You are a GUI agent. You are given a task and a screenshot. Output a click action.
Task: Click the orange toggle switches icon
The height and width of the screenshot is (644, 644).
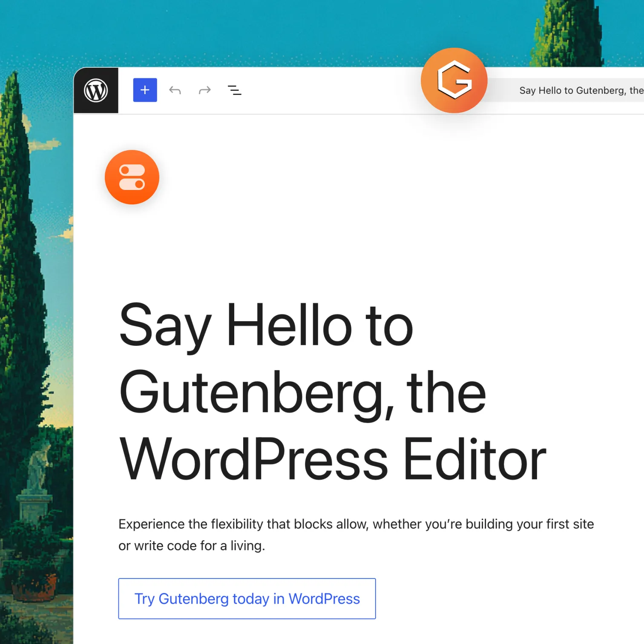point(132,177)
